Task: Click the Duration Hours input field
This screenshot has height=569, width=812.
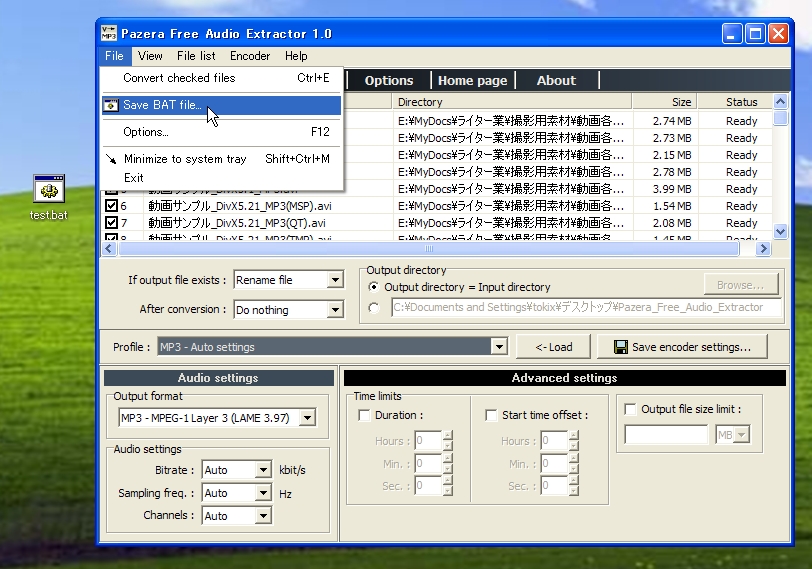Action: 428,441
